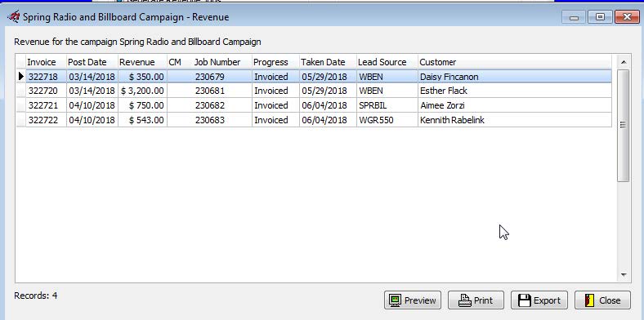Click the WGR550 lead source cell

click(x=387, y=120)
